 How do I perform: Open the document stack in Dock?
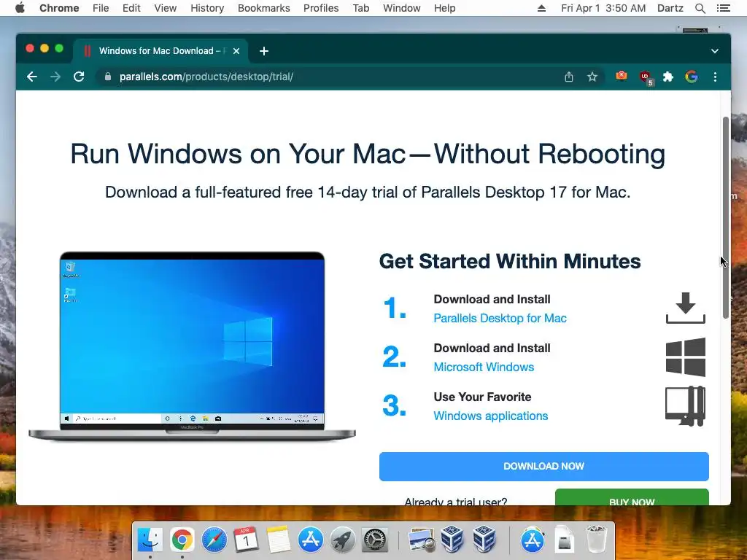click(564, 540)
